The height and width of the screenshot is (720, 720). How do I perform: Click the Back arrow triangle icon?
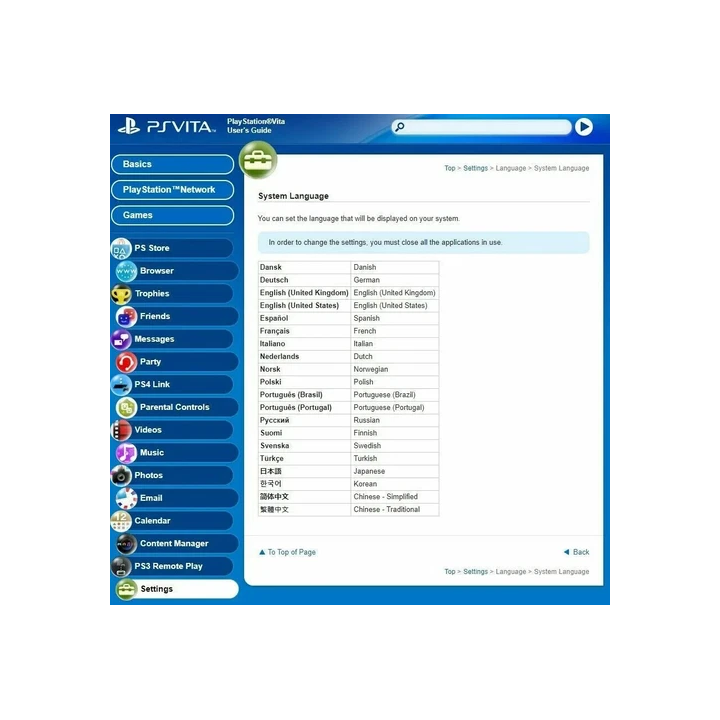(567, 552)
